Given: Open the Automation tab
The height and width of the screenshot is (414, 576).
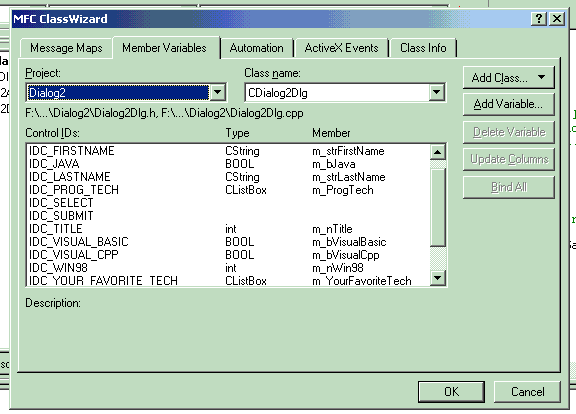Looking at the screenshot, I should click(256, 48).
